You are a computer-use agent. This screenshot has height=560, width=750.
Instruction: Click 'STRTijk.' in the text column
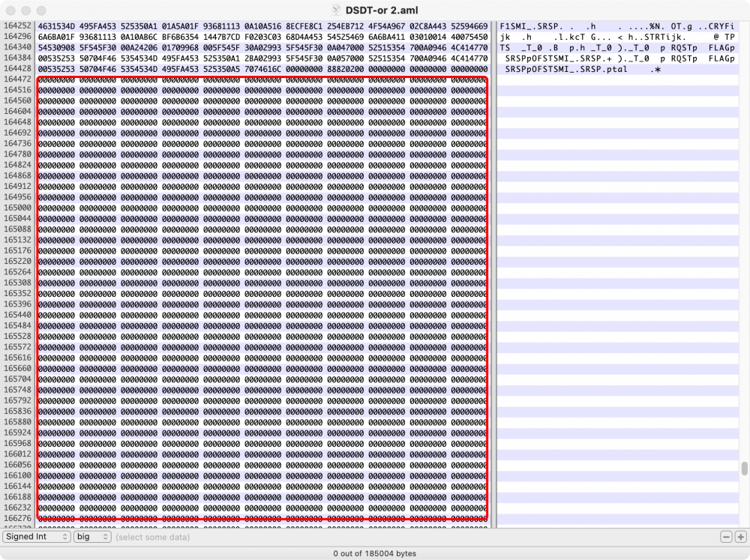[665, 37]
